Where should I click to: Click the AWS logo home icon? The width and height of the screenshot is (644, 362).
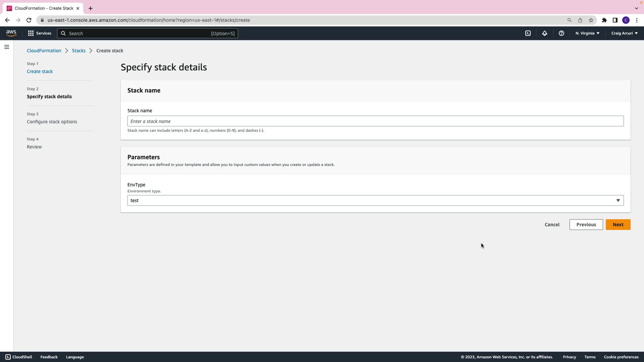point(11,33)
